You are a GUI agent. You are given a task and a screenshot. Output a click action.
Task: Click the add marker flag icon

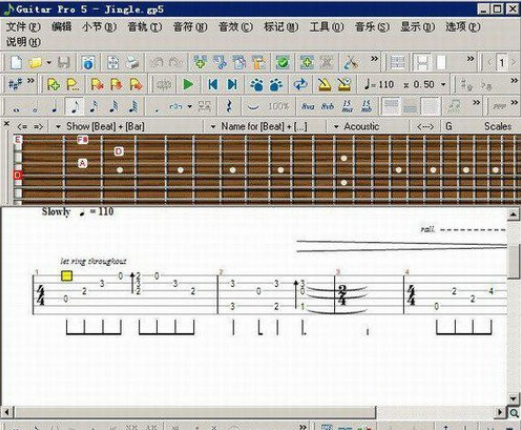(x=53, y=85)
